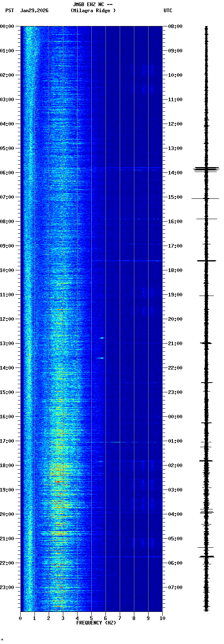Click 05:00 on the UTC time axis

point(175,539)
